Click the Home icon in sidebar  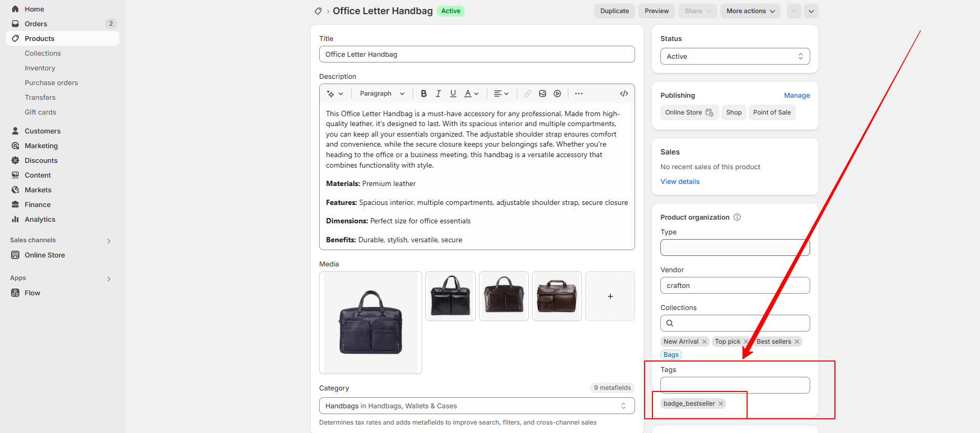pyautogui.click(x=15, y=9)
